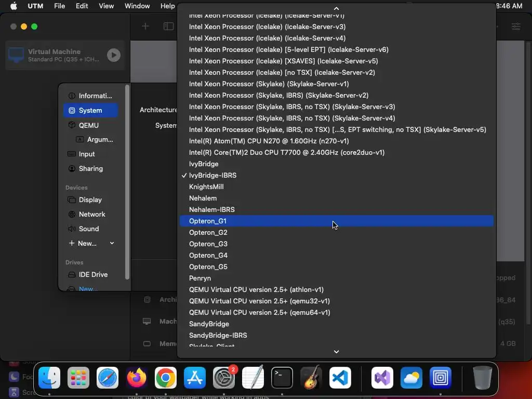Open Safari from the Dock
The height and width of the screenshot is (399, 532).
tap(108, 378)
